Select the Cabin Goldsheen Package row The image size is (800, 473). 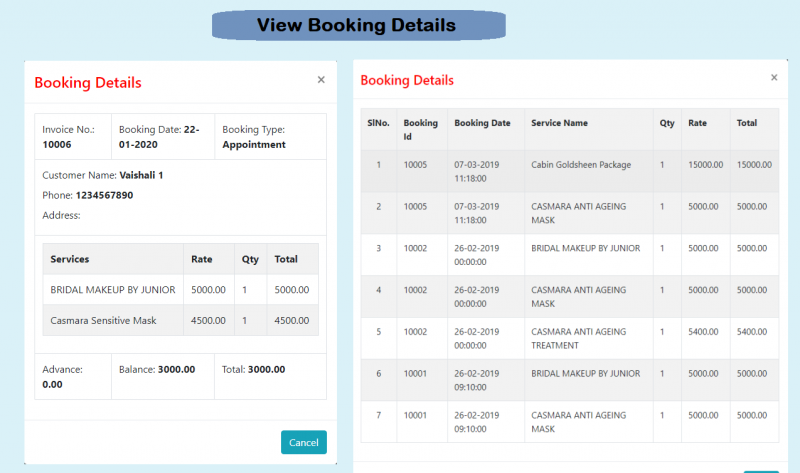pyautogui.click(x=581, y=164)
